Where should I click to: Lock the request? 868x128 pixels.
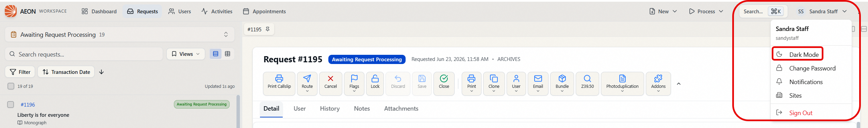[x=375, y=84]
